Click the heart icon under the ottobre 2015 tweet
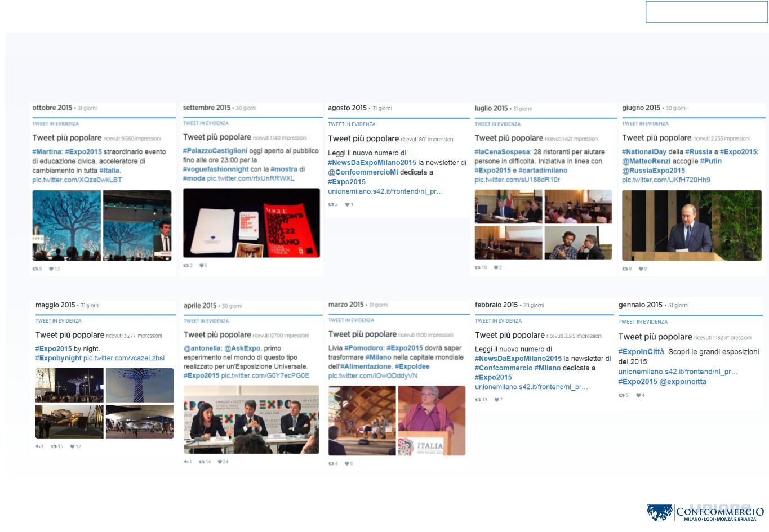The width and height of the screenshot is (769, 532). point(51,269)
